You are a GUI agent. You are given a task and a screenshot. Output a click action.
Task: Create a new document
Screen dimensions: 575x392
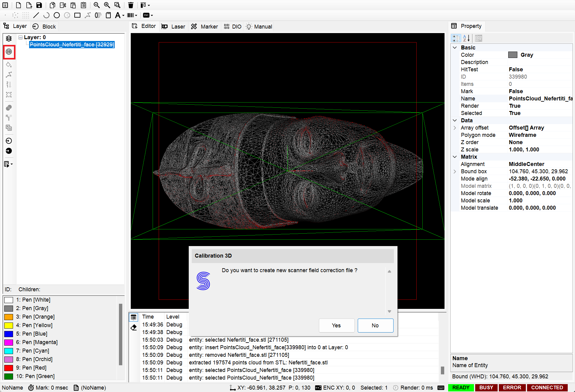(18, 5)
